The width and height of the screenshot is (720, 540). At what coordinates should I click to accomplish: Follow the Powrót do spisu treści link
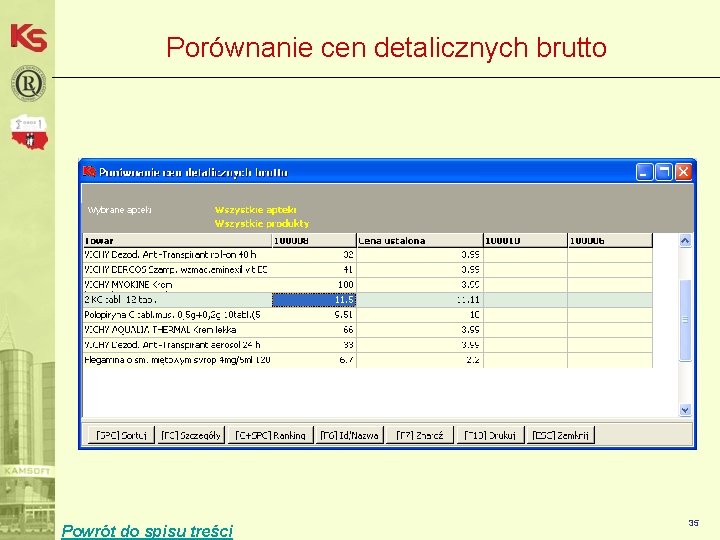(147, 531)
